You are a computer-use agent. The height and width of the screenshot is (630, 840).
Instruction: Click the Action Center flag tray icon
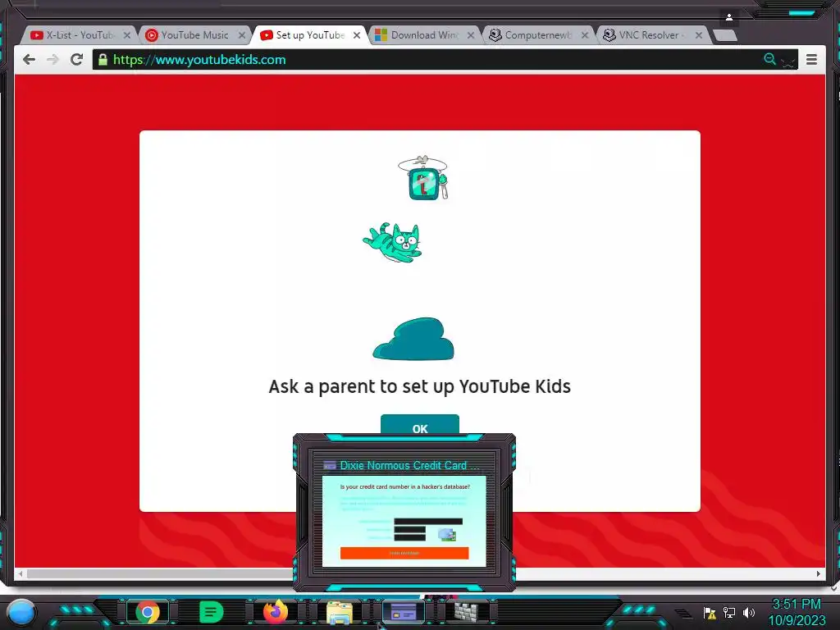pos(710,612)
